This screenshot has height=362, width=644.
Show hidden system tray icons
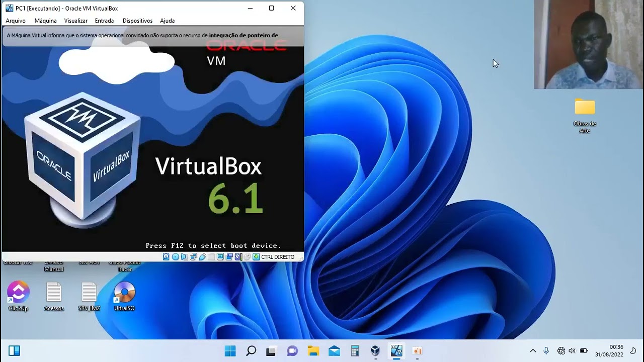click(533, 350)
